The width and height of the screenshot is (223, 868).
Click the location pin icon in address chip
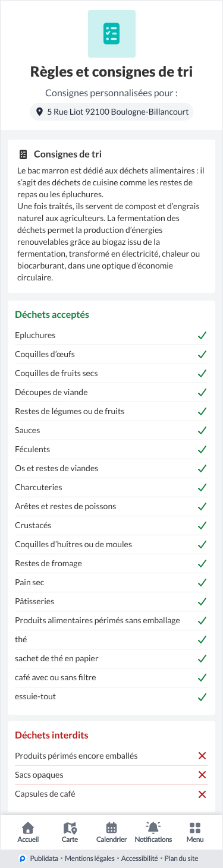[x=40, y=112]
